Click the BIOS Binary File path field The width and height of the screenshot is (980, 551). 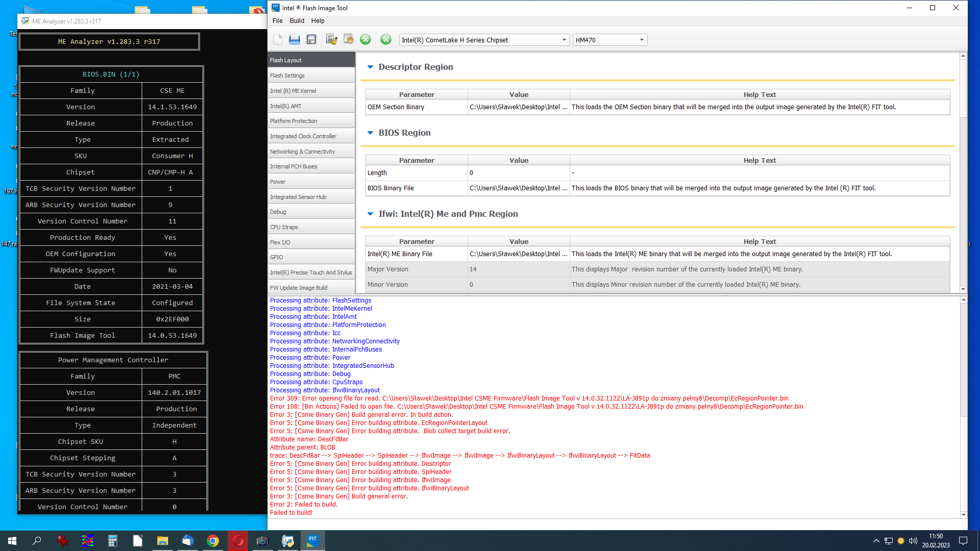(519, 188)
